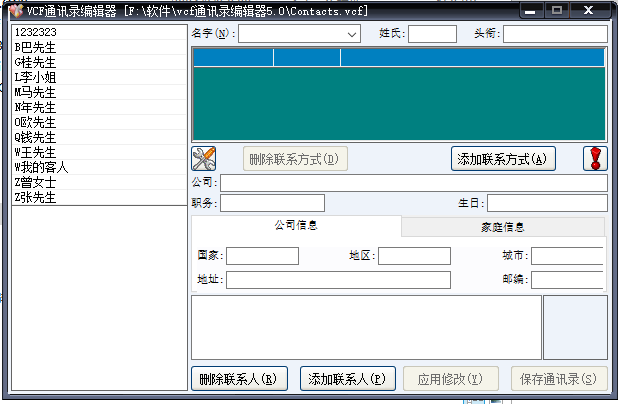Focus the 姓氏 input field

click(432, 34)
